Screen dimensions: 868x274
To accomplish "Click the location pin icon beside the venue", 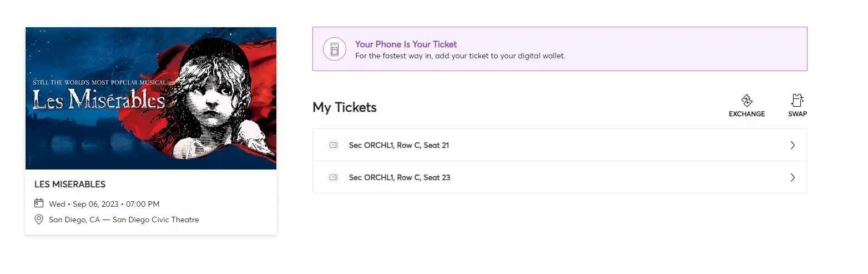I will 39,220.
